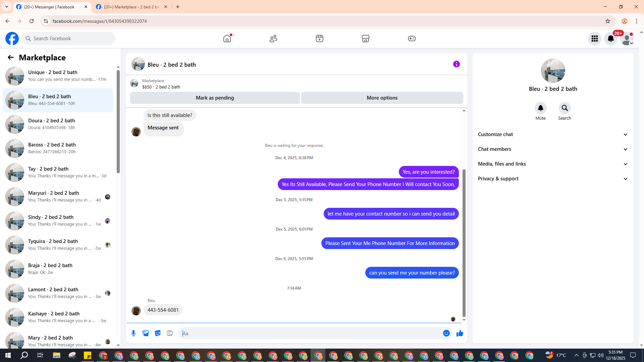Screen dimensions: 644x362
Task: Open Doura · 2 bed 2 bath chat
Action: 58,124
